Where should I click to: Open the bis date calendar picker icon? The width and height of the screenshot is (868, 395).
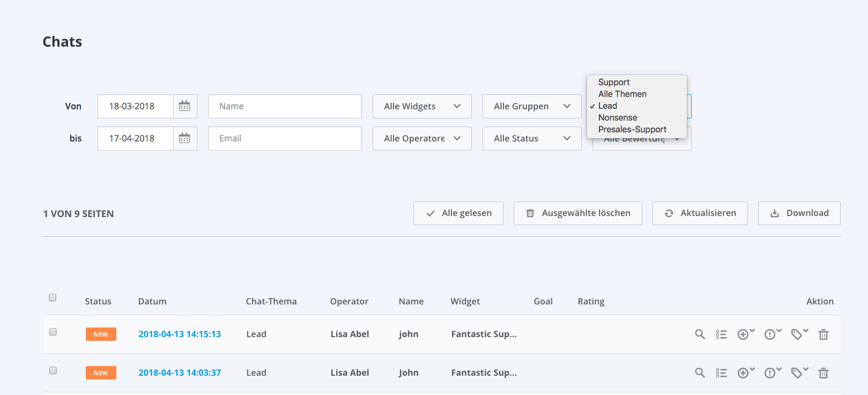(184, 138)
